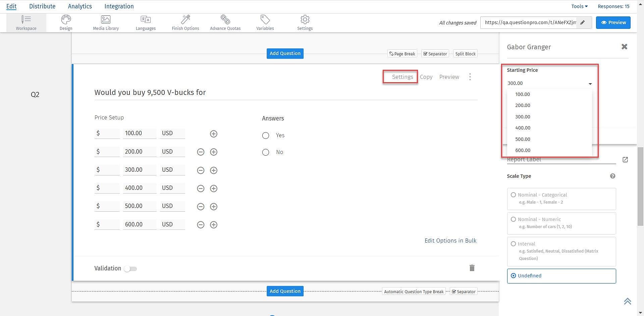Image resolution: width=644 pixels, height=316 pixels.
Task: Open the question three-dot menu
Action: (x=470, y=77)
